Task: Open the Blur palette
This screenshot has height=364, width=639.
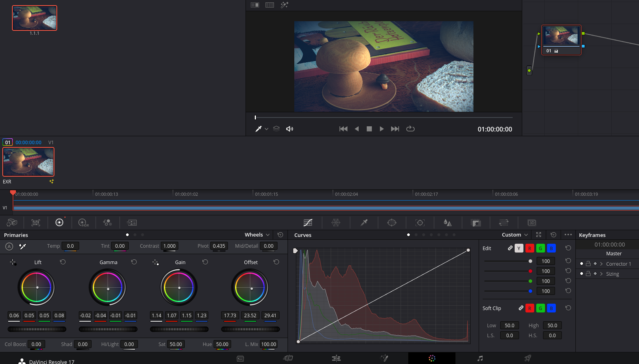Action: pos(448,223)
